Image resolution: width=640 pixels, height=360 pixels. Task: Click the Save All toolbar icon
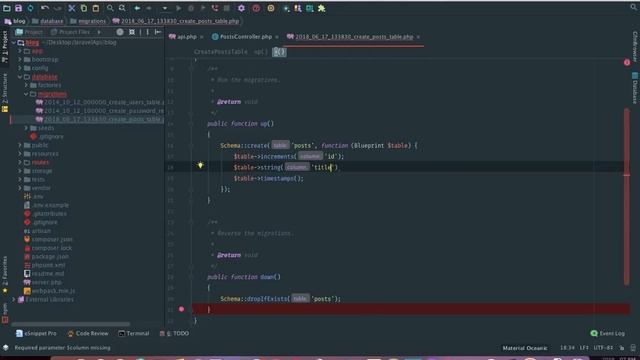pyautogui.click(x=18, y=8)
